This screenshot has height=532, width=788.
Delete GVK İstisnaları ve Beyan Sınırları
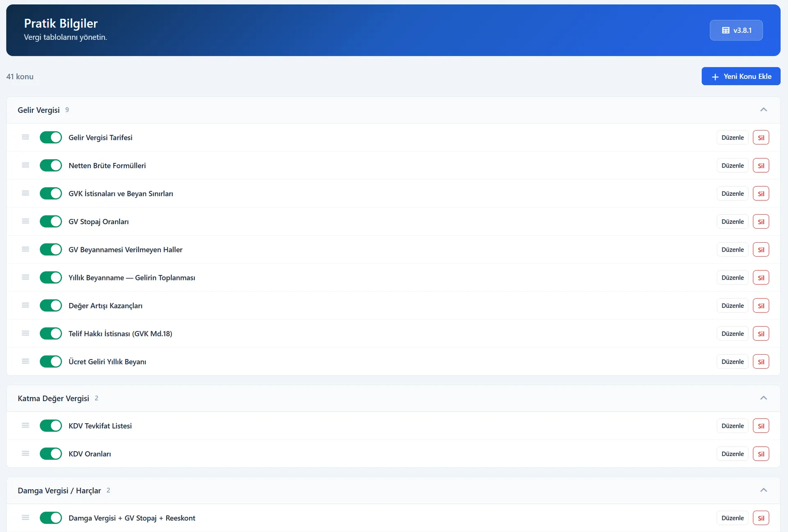tap(761, 193)
